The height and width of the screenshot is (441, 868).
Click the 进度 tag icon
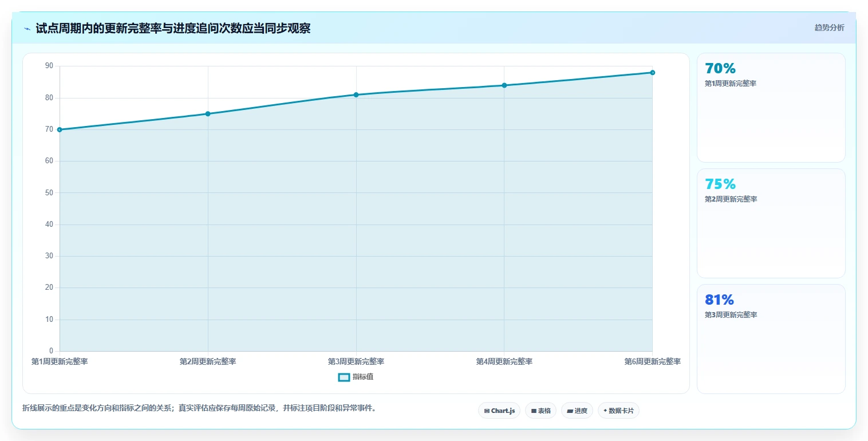coord(570,411)
